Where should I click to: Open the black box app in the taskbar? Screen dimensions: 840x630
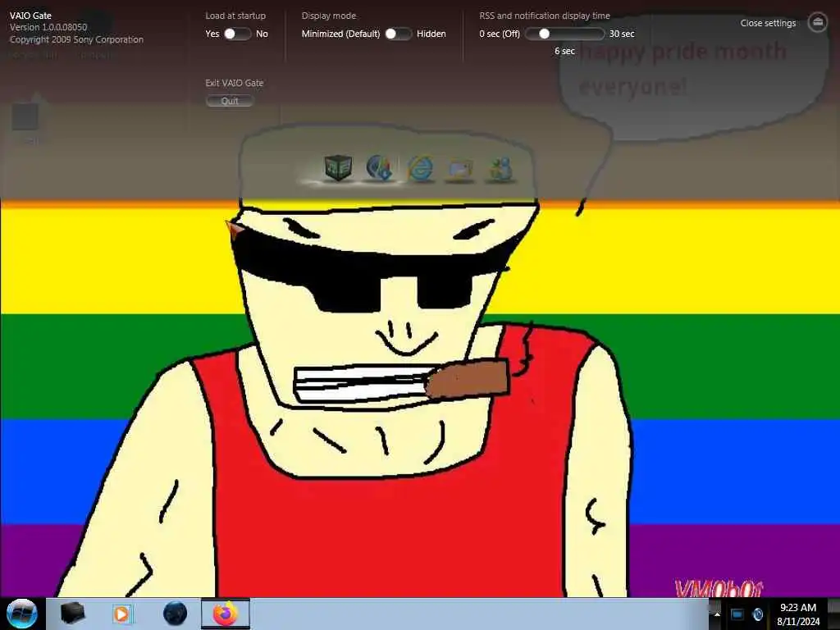pyautogui.click(x=72, y=614)
